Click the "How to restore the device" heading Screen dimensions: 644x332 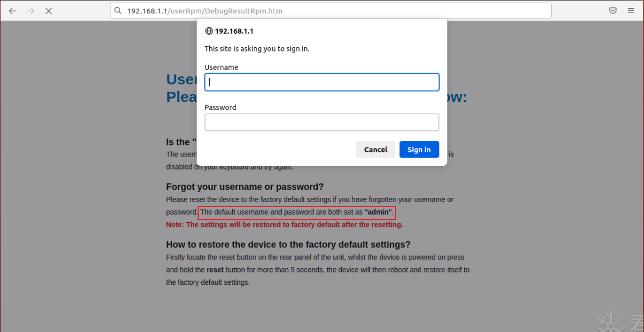pyautogui.click(x=288, y=245)
